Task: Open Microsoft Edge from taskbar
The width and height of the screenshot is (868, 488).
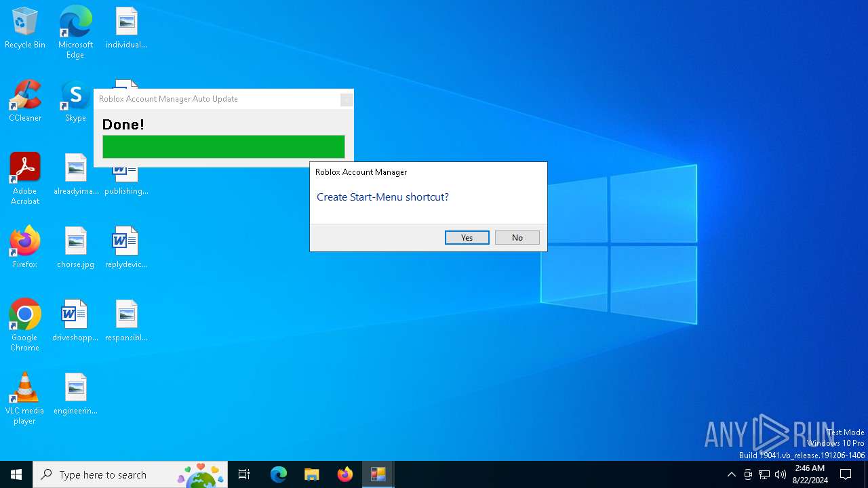Action: coord(279,474)
